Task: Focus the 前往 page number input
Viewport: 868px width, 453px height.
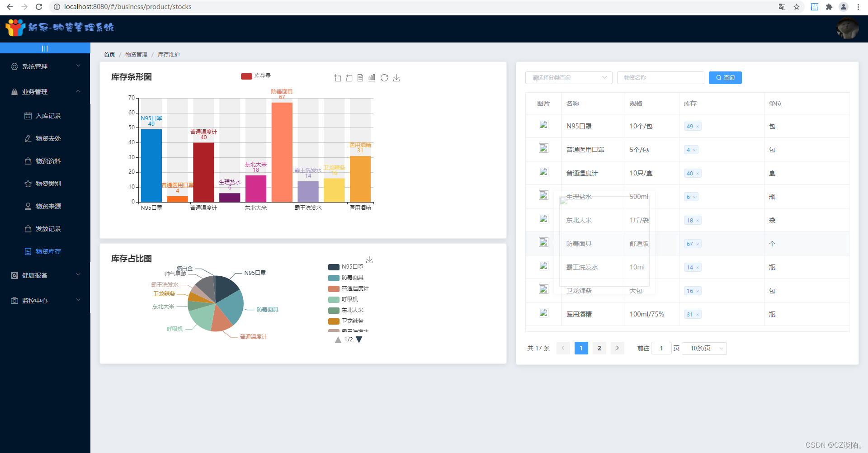Action: 661,348
